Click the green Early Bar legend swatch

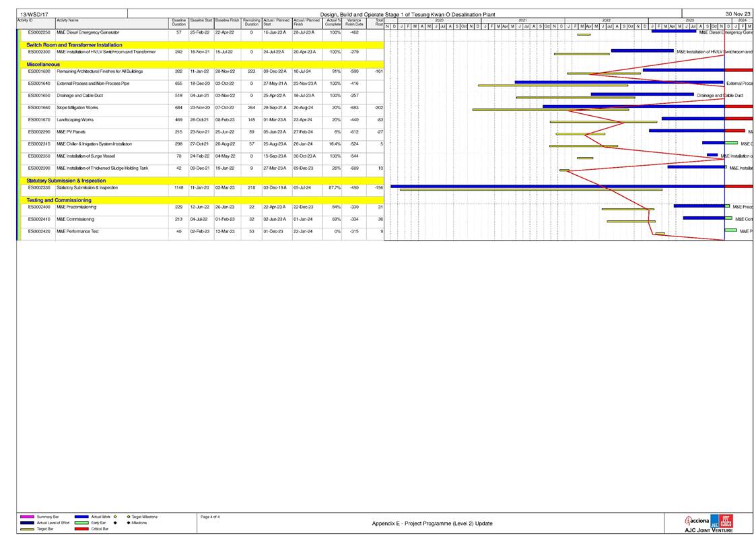click(x=81, y=523)
